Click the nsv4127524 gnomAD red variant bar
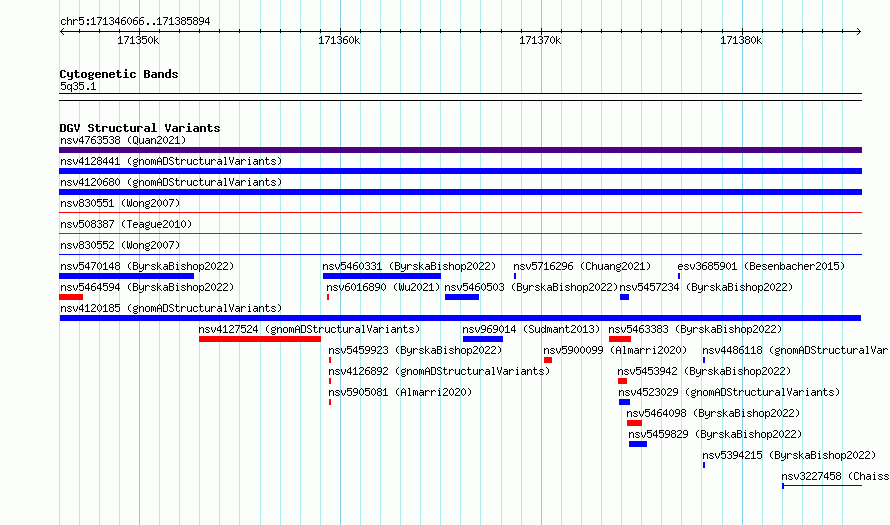Viewport: 890px width, 525px height. (x=260, y=339)
